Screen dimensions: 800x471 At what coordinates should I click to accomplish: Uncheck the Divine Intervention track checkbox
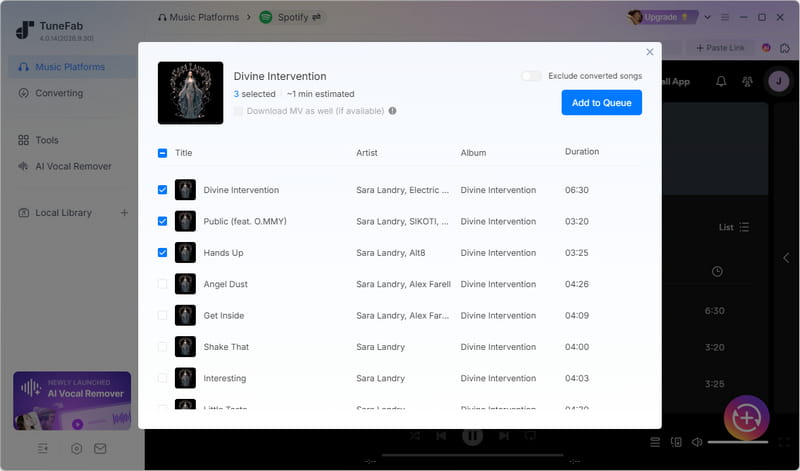point(162,190)
